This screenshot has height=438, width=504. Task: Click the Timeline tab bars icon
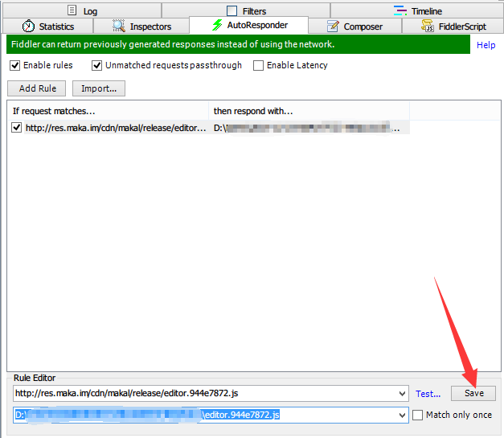[400, 10]
